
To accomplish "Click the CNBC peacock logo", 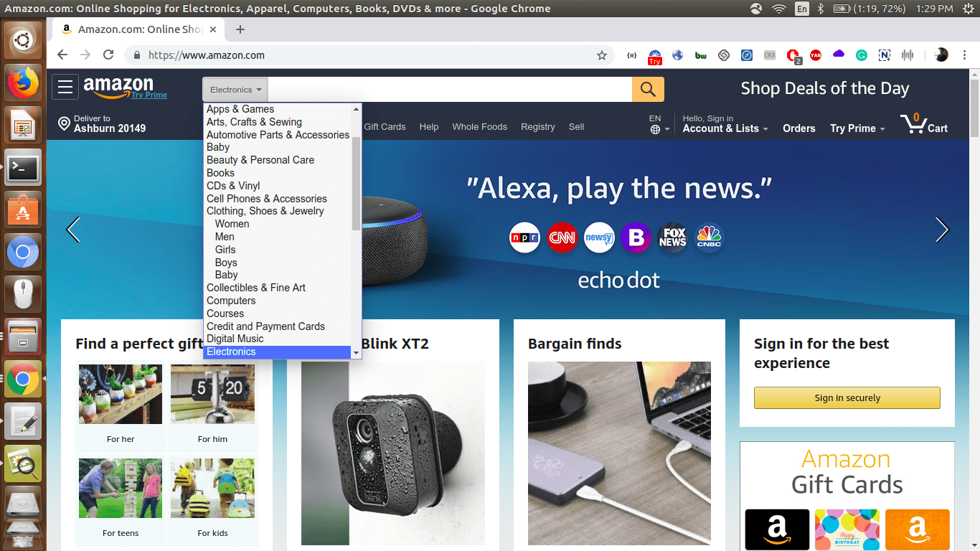I will pyautogui.click(x=709, y=237).
